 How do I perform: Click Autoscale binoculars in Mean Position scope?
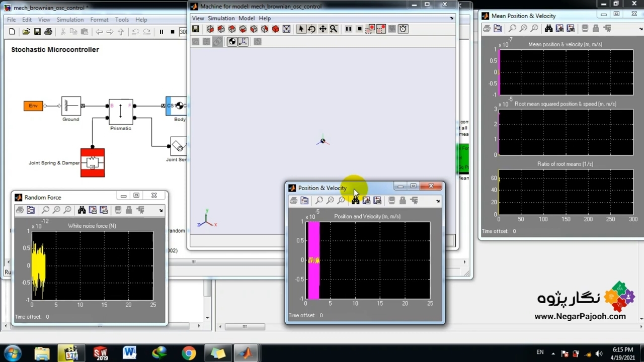(x=548, y=29)
